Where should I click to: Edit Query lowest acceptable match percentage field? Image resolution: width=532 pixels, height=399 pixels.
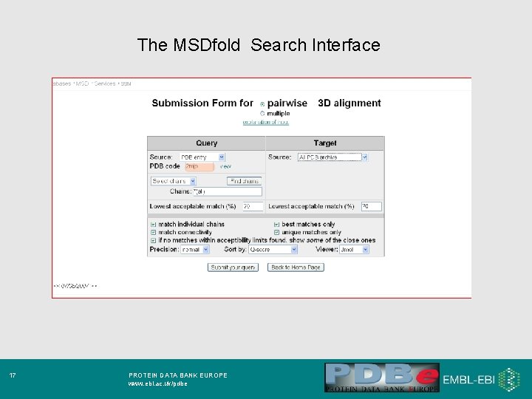point(253,206)
